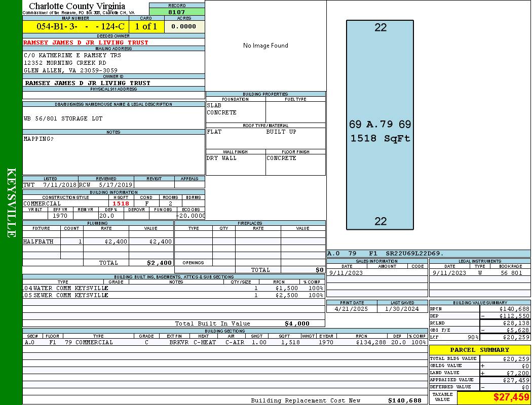Click listed date 7/11/2018
532x405 pixels.
click(x=60, y=185)
